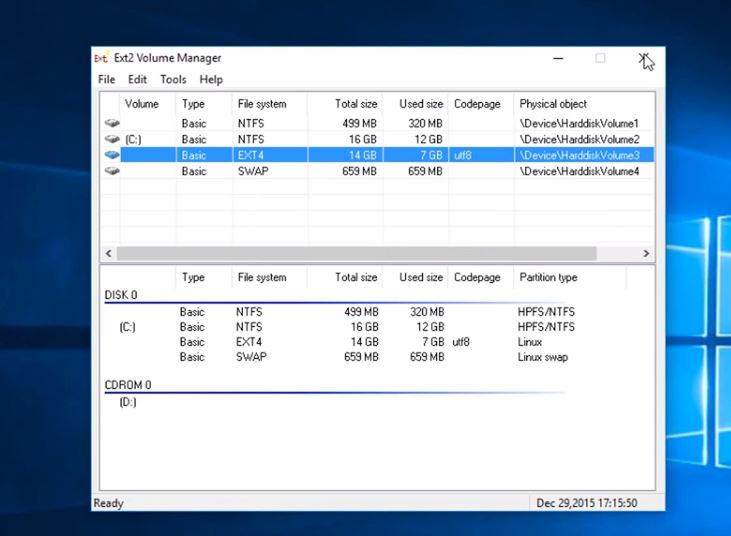Click Total size header in bottom pane

(356, 277)
